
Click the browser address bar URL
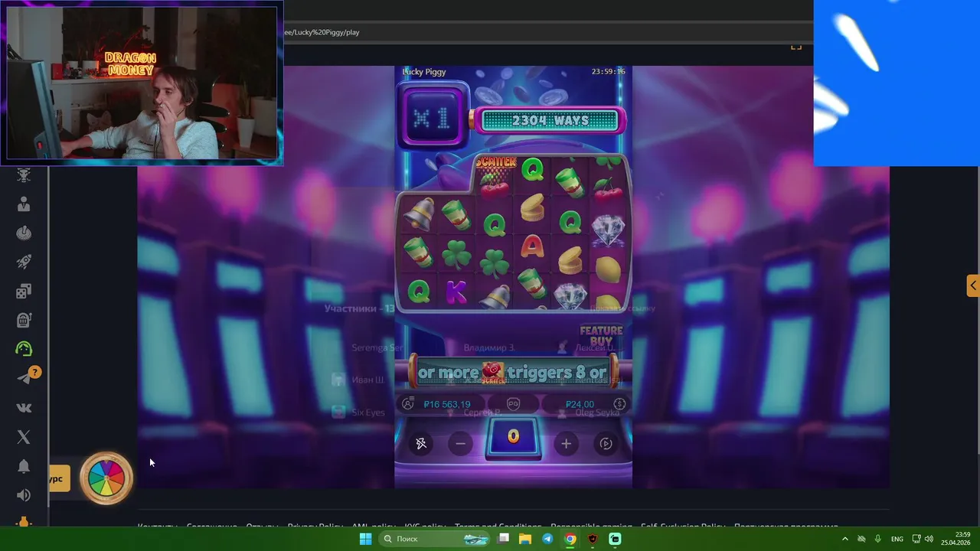point(322,32)
